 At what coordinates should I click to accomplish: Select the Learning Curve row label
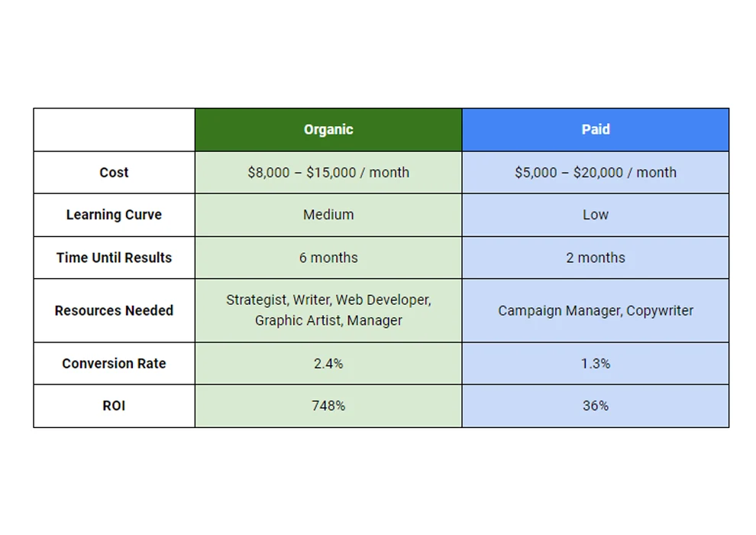(x=114, y=215)
